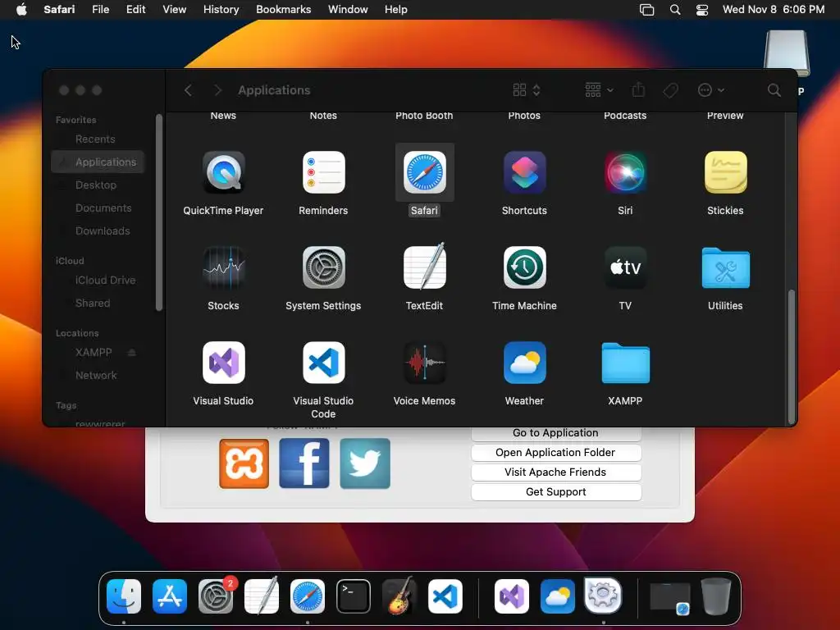Open the Weather app from the Dock

(558, 596)
